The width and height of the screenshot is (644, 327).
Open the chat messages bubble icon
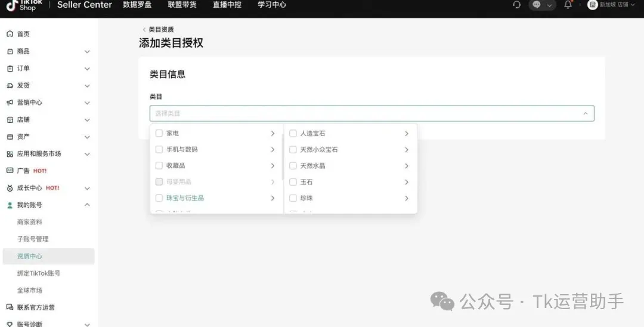pyautogui.click(x=537, y=5)
